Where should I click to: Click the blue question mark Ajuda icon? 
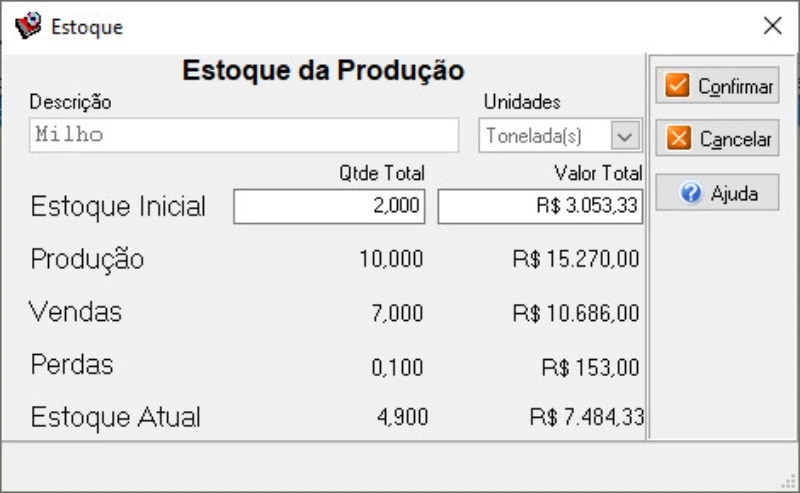(691, 193)
